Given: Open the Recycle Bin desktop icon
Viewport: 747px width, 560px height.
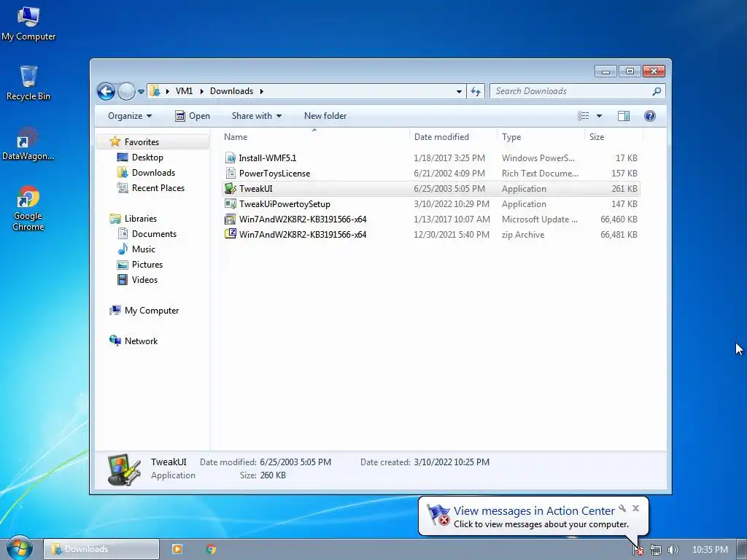Looking at the screenshot, I should coord(28,83).
